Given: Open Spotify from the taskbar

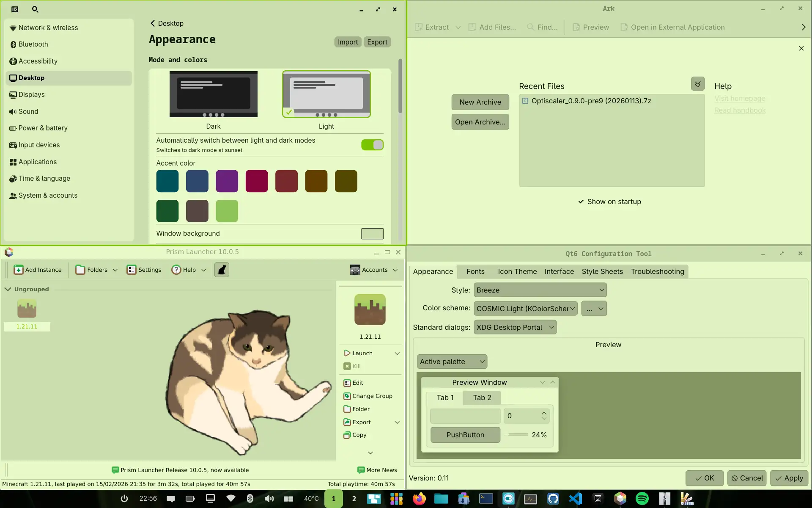Looking at the screenshot, I should [x=642, y=499].
